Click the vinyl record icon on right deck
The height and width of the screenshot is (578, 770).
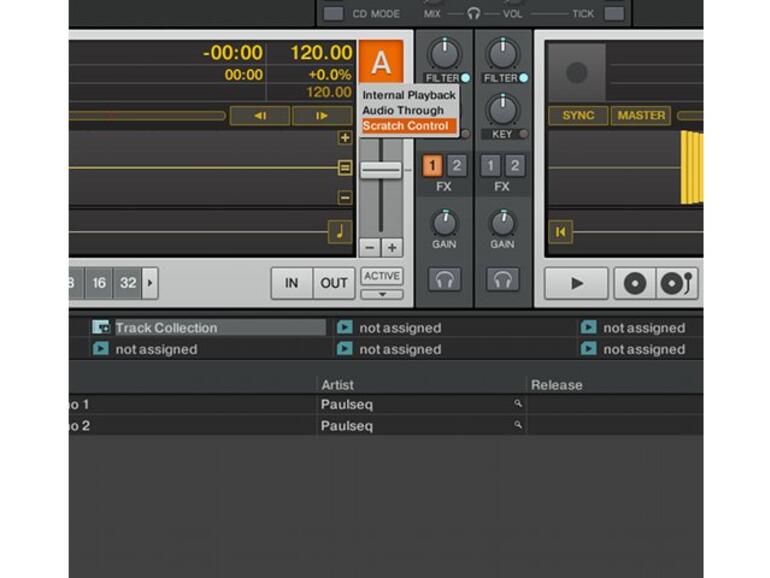[635, 283]
